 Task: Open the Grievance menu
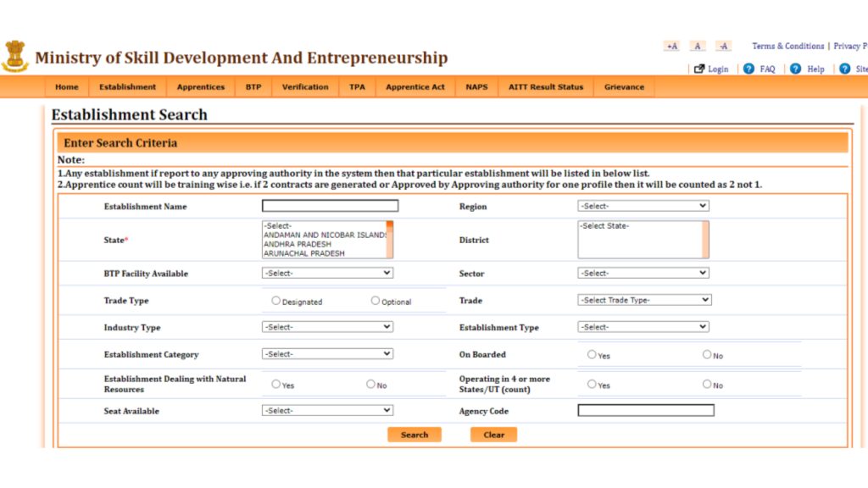pos(624,87)
